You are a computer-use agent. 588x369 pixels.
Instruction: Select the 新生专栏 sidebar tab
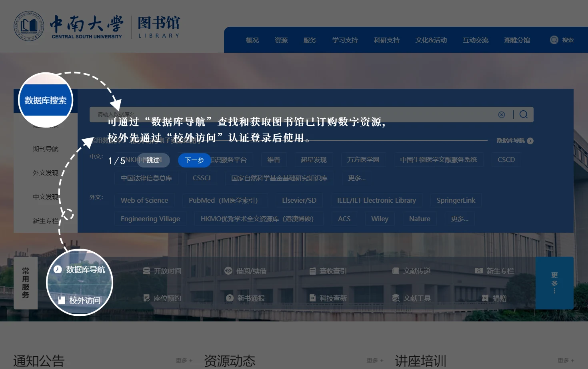pos(46,221)
